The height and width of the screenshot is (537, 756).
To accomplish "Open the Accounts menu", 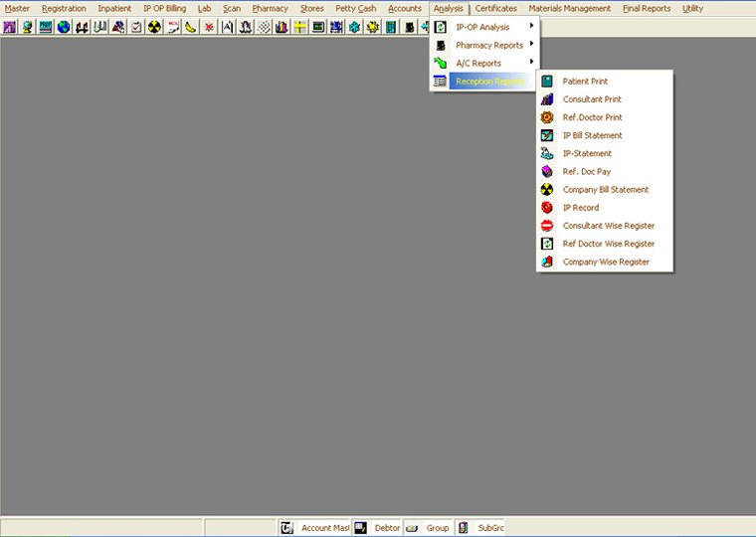I will point(405,8).
